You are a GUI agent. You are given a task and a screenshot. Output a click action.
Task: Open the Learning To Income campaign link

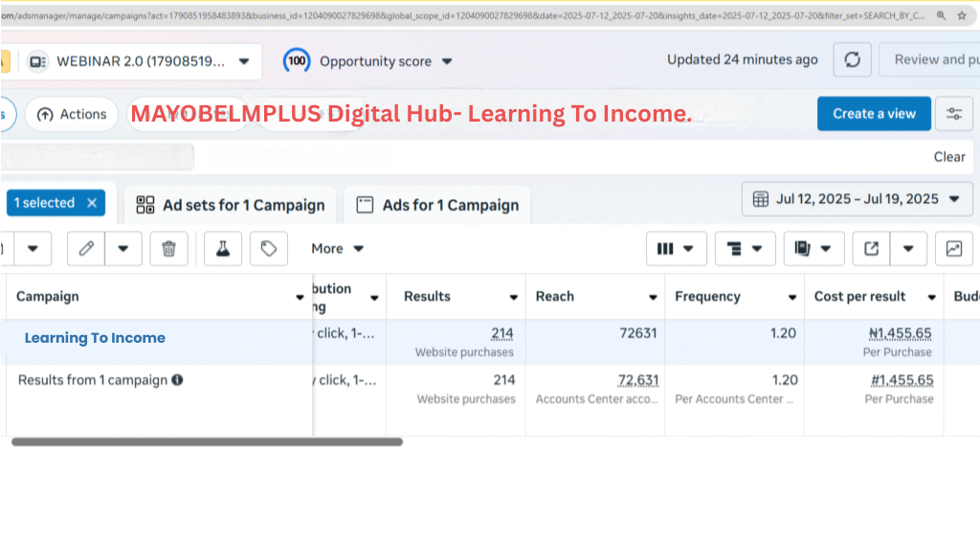(95, 338)
